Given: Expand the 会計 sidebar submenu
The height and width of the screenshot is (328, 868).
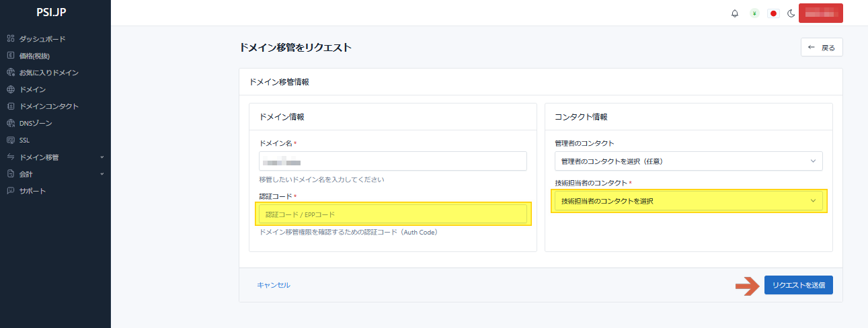Looking at the screenshot, I should pyautogui.click(x=102, y=174).
